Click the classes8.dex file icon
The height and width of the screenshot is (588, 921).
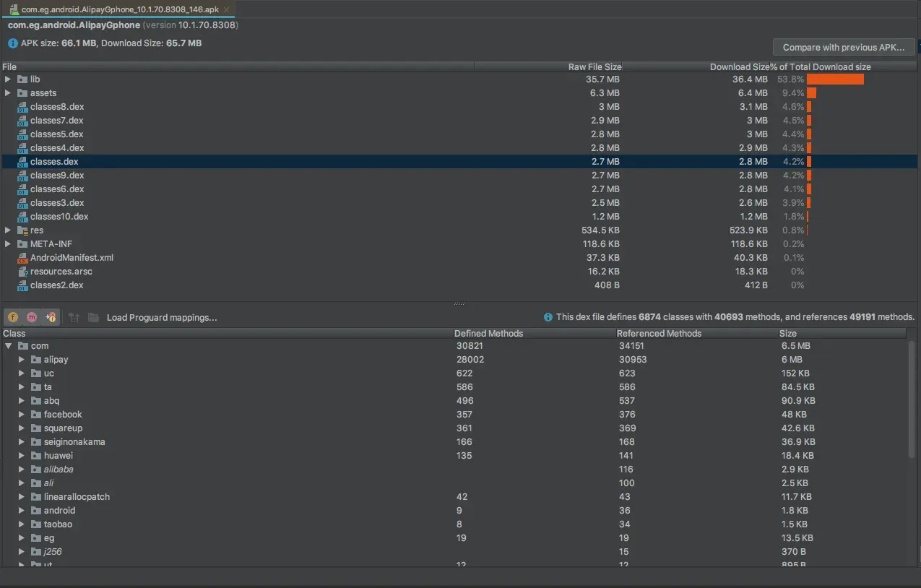(22, 107)
